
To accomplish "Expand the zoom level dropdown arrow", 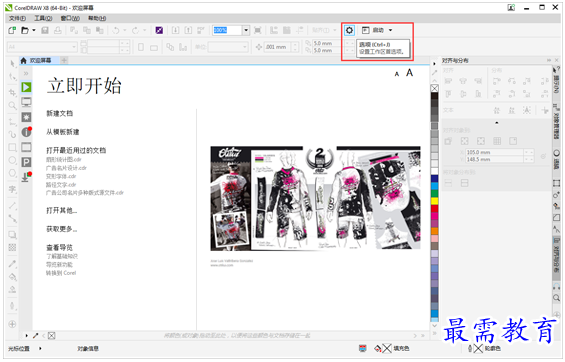I will (x=246, y=30).
